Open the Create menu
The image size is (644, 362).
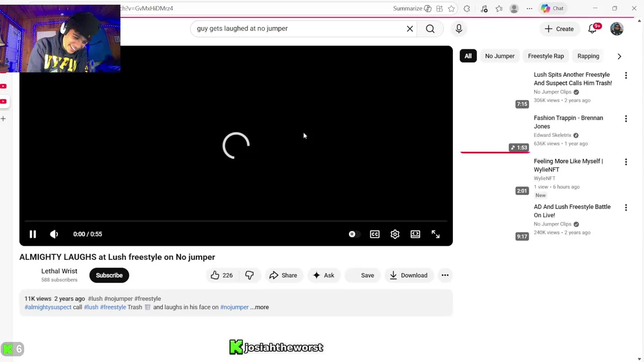[559, 29]
